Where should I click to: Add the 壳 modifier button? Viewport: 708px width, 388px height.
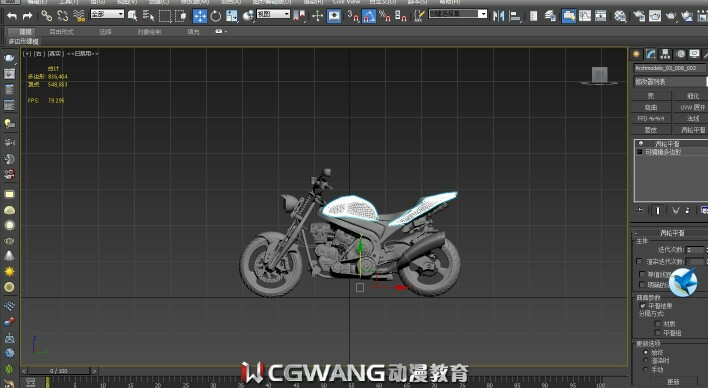coord(651,96)
